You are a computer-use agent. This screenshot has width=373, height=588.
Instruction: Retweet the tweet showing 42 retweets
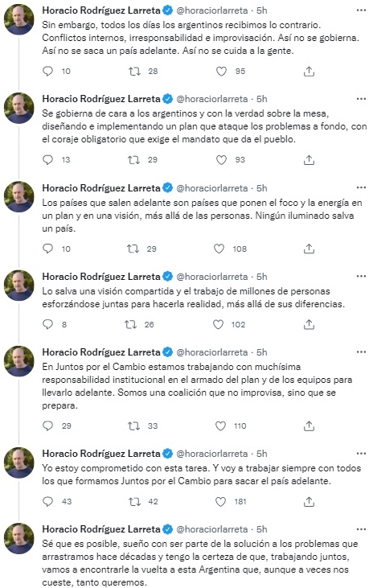pyautogui.click(x=134, y=501)
